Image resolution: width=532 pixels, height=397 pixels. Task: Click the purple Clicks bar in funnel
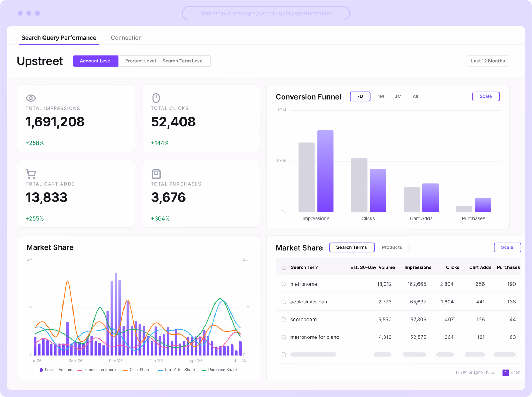(x=378, y=190)
